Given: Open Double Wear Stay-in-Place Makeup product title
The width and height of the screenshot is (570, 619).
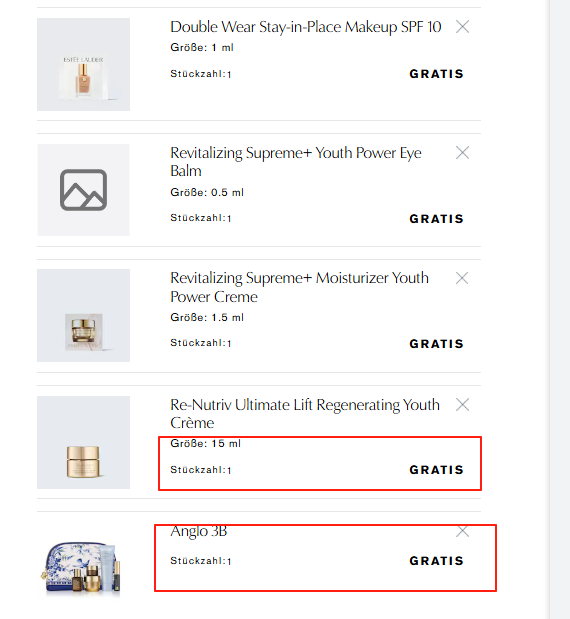Looking at the screenshot, I should click(x=306, y=27).
